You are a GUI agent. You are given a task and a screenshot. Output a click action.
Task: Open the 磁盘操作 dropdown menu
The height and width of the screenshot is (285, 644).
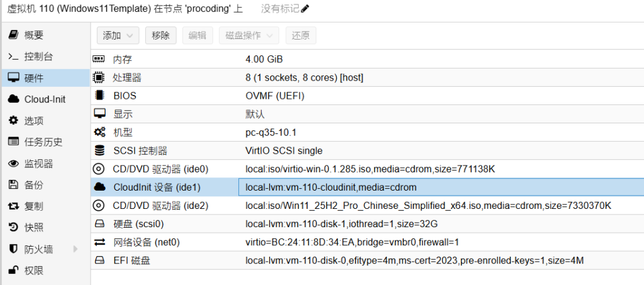pyautogui.click(x=248, y=36)
